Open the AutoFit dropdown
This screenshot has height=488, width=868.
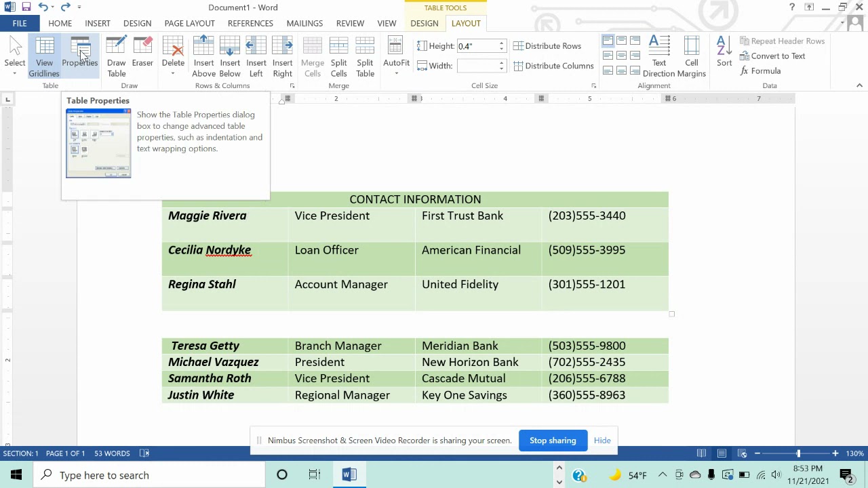click(x=396, y=57)
